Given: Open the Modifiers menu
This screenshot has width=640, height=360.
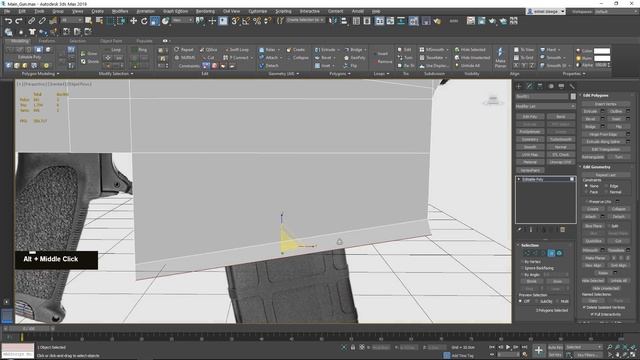Looking at the screenshot, I should click(120, 11).
